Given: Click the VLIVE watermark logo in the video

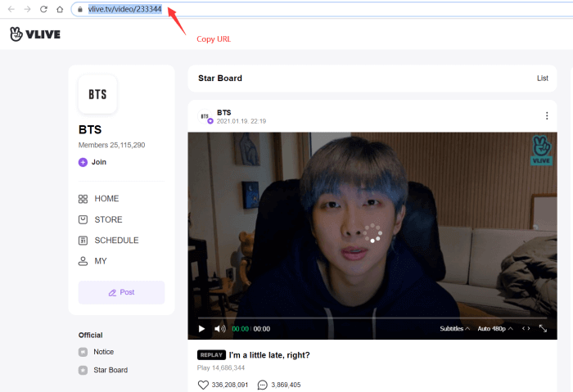Looking at the screenshot, I should click(x=541, y=150).
